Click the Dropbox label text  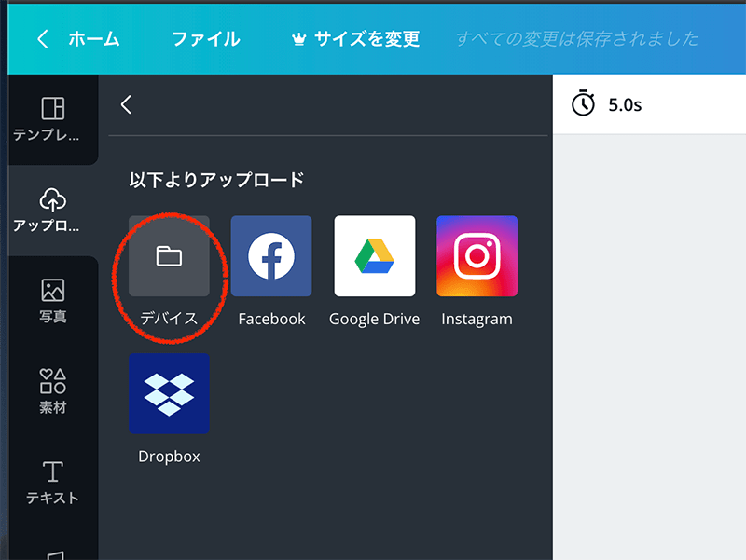[169, 457]
